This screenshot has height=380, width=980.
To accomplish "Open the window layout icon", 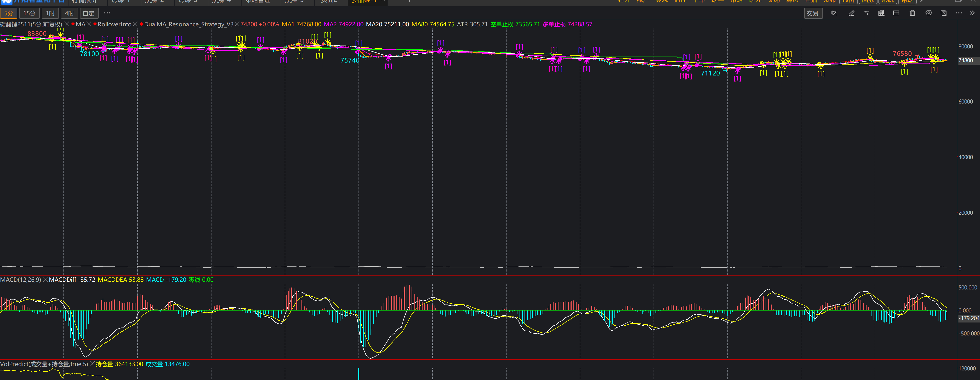I will point(896,13).
